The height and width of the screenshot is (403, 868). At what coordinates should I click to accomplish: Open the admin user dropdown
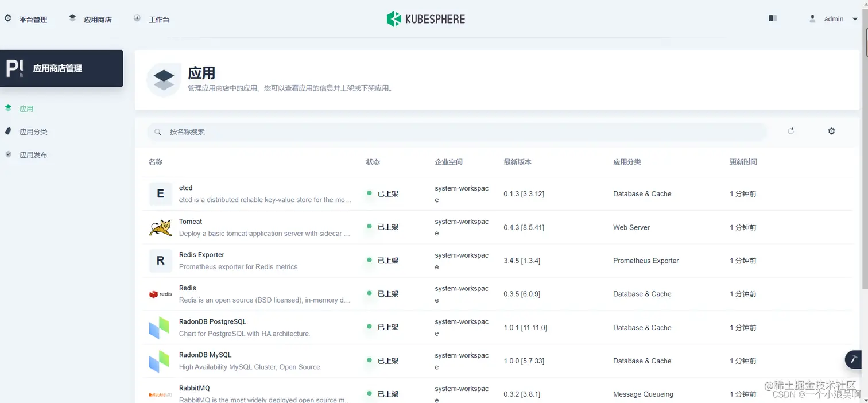point(834,19)
